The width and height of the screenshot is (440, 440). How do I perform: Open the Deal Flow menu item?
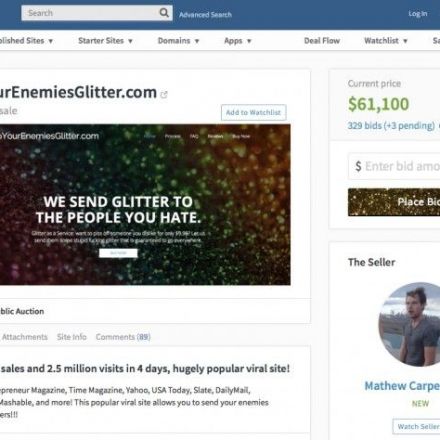[x=322, y=41]
